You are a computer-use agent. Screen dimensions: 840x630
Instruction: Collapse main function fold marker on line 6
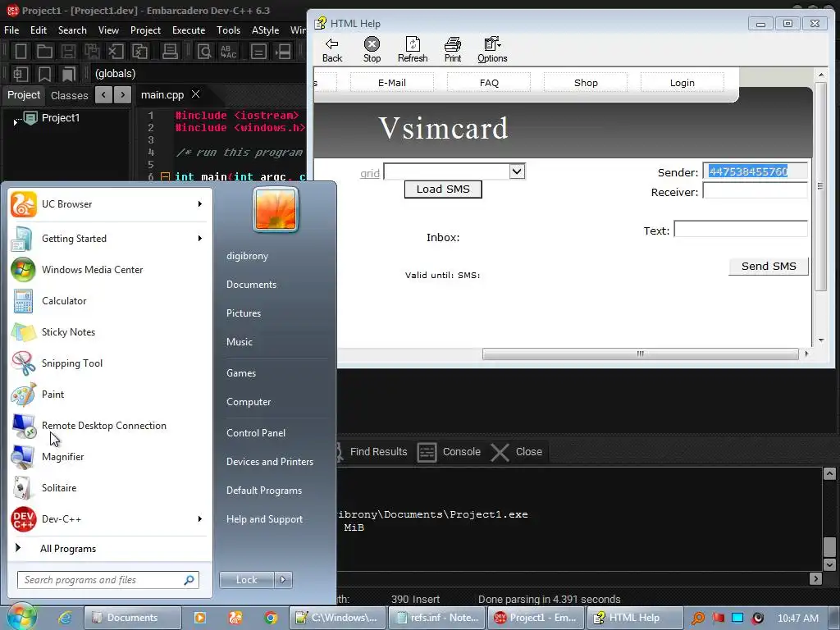[166, 176]
